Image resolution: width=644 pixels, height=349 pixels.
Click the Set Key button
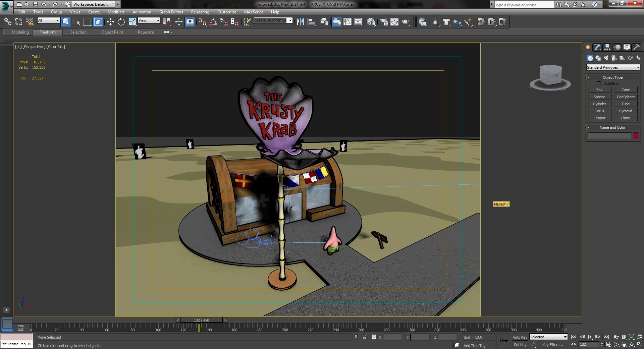pos(520,345)
